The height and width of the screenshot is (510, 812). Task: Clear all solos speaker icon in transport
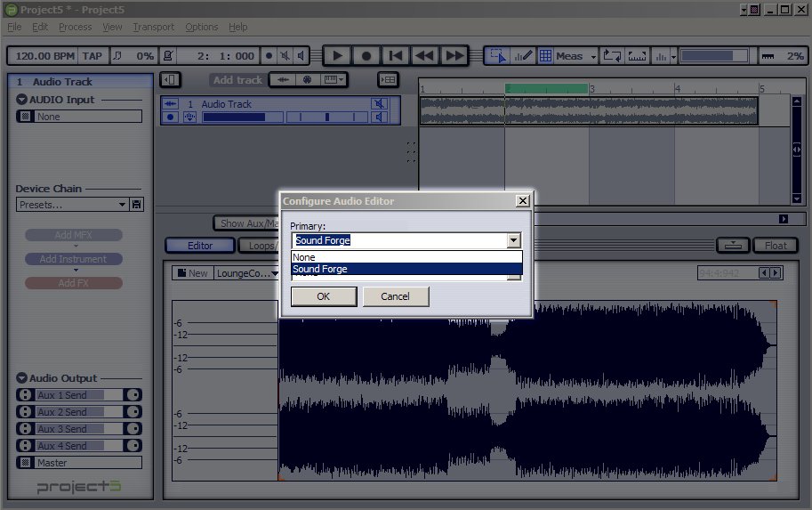coord(301,56)
